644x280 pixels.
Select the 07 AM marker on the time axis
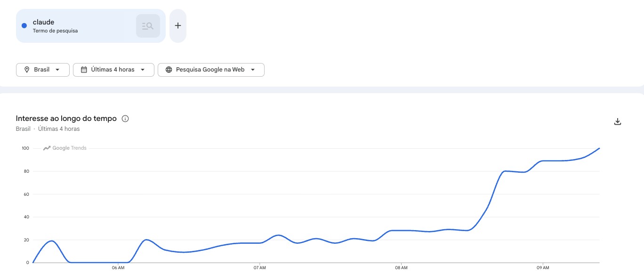[x=259, y=268]
